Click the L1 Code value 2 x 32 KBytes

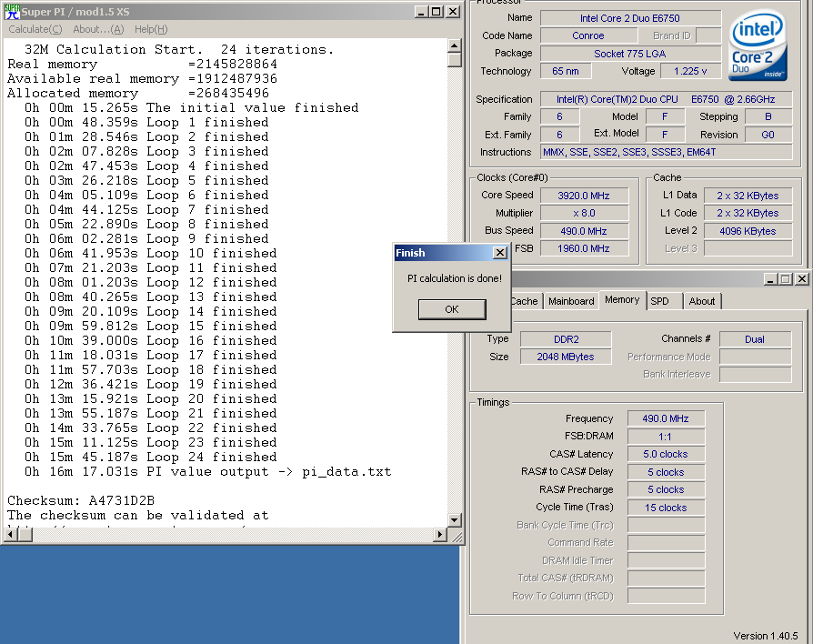(748, 213)
